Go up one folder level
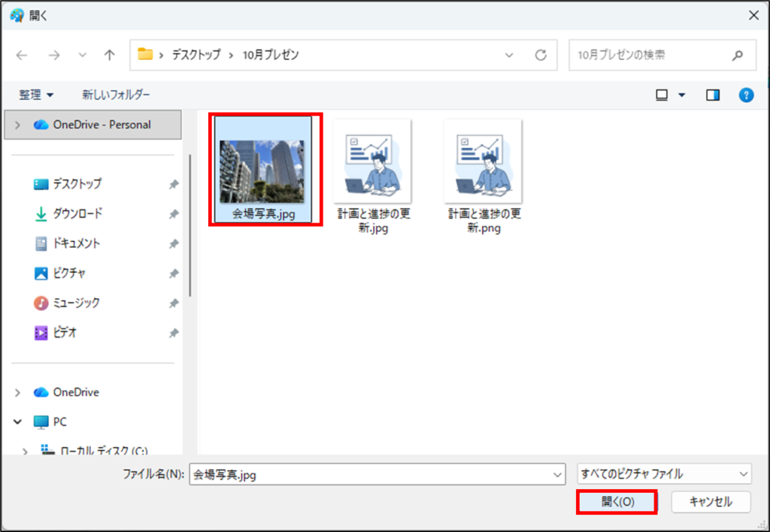770x532 pixels. coord(110,55)
